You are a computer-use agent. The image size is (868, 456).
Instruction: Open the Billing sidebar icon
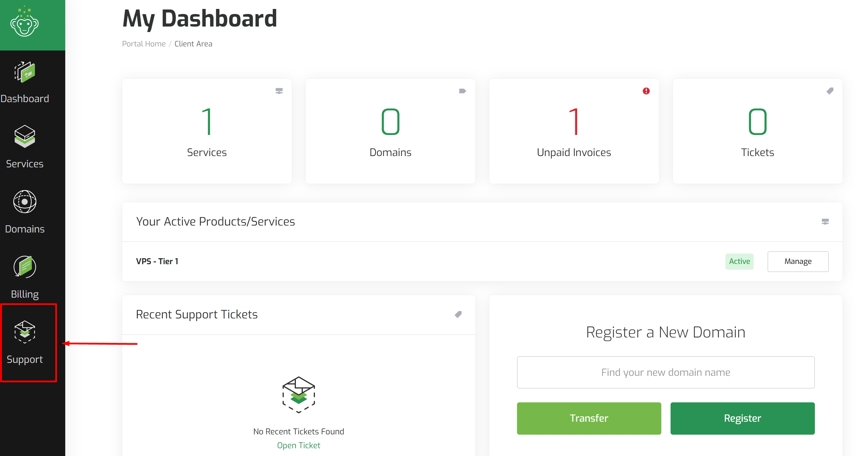[x=25, y=267]
